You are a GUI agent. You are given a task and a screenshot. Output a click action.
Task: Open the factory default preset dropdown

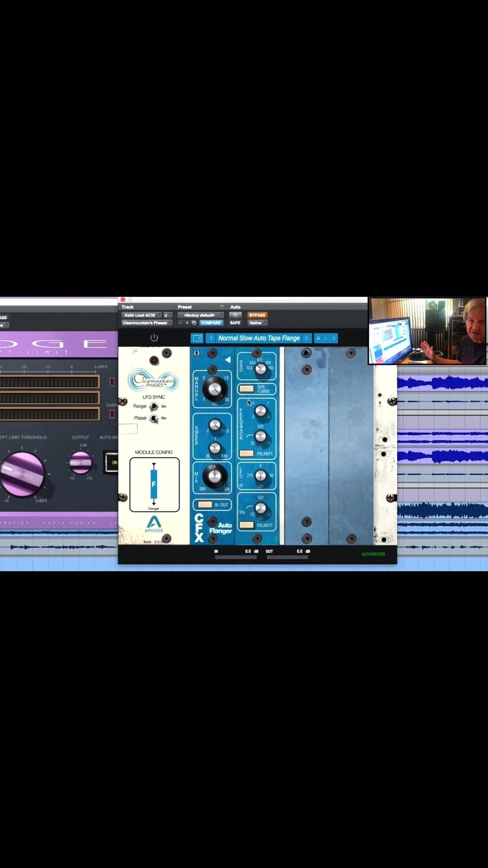pos(201,315)
